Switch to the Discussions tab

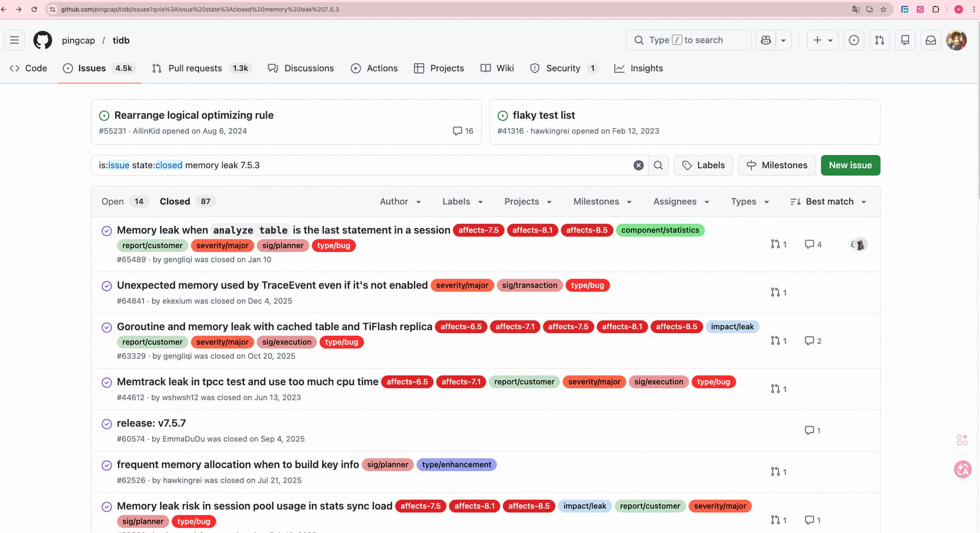pos(301,68)
